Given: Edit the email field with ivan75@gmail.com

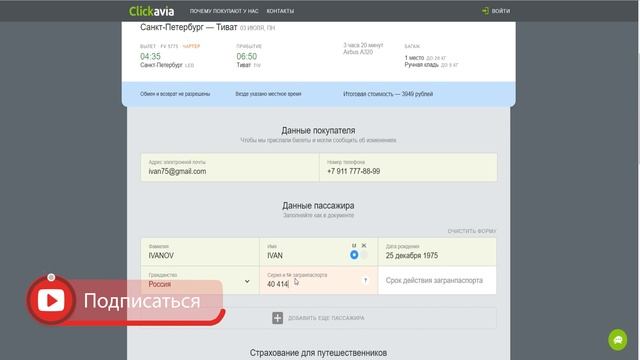Looking at the screenshot, I should (x=230, y=167).
